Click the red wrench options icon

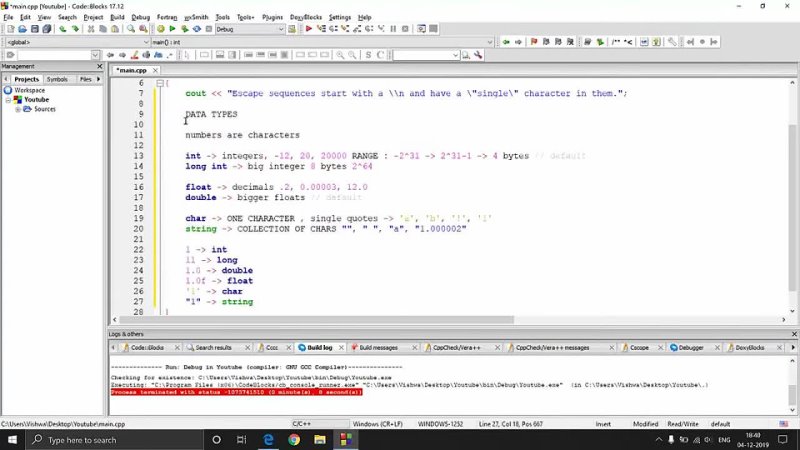pos(478,55)
